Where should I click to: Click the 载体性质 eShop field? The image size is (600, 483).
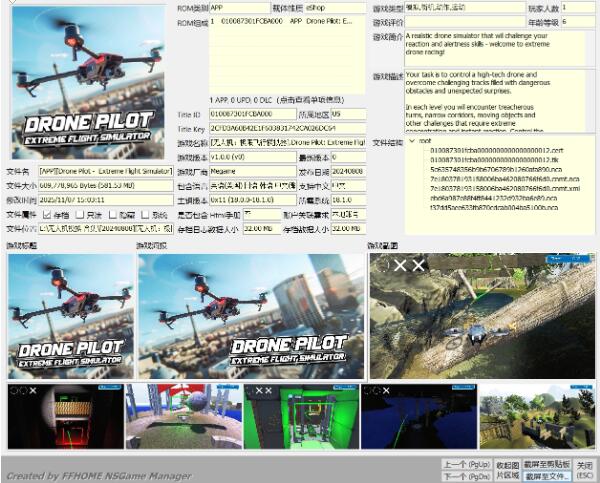tap(335, 7)
